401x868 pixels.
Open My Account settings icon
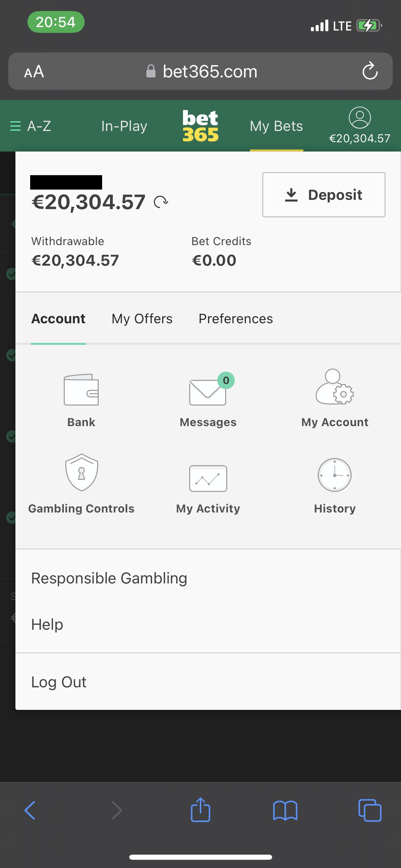coord(335,387)
